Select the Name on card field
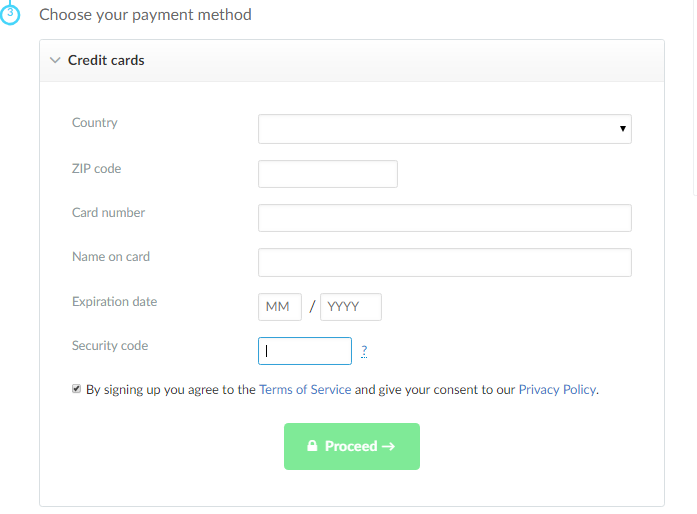The width and height of the screenshot is (697, 514). 445,262
